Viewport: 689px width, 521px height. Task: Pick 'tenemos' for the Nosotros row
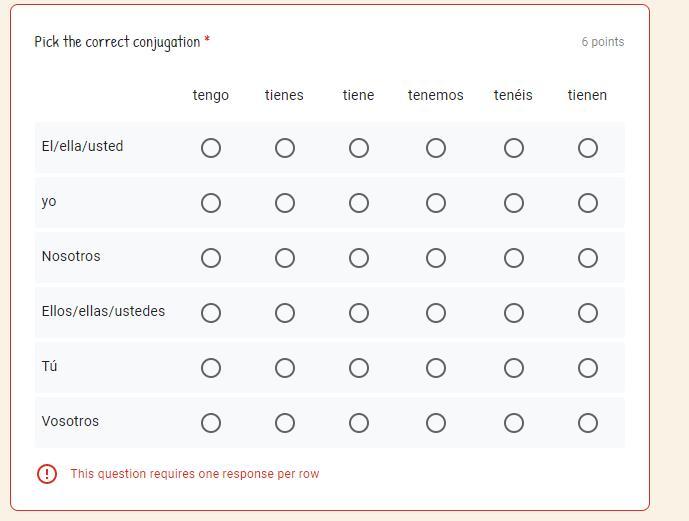436,258
